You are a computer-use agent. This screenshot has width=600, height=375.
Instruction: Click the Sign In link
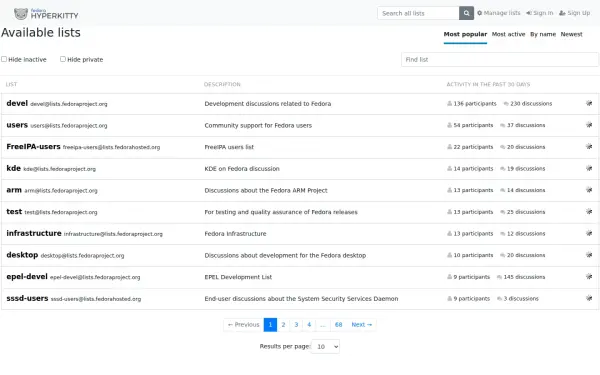540,13
